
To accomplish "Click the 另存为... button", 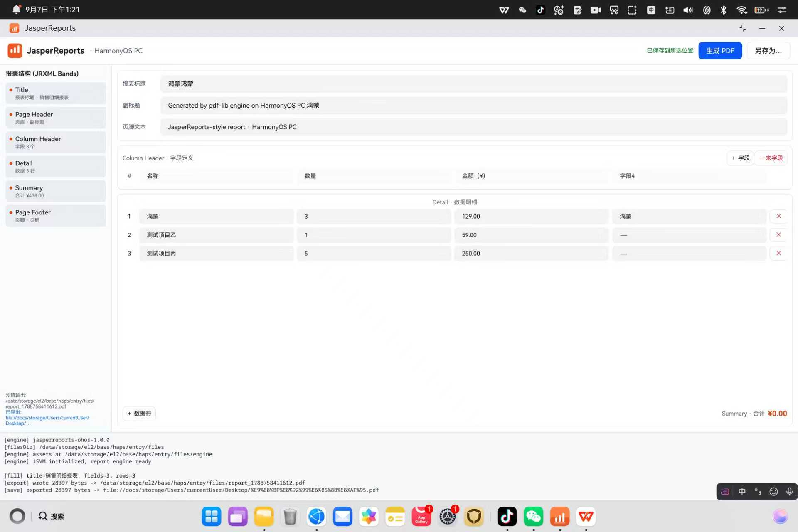I will [768, 51].
